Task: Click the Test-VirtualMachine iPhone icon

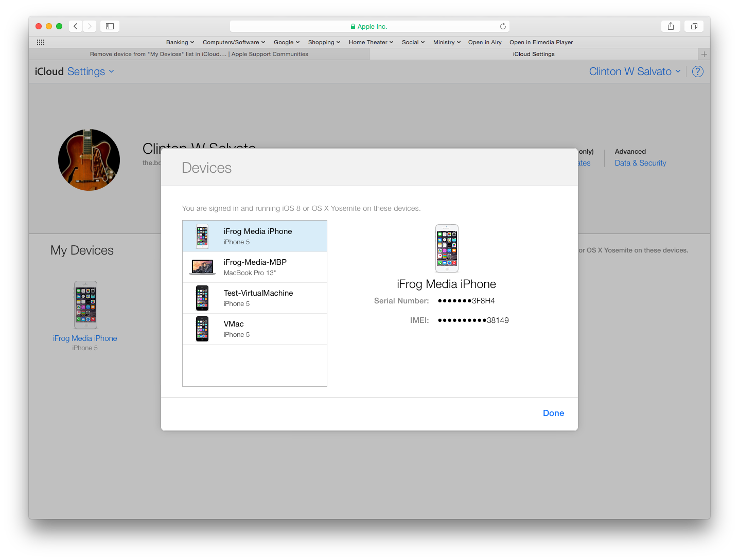Action: click(202, 298)
